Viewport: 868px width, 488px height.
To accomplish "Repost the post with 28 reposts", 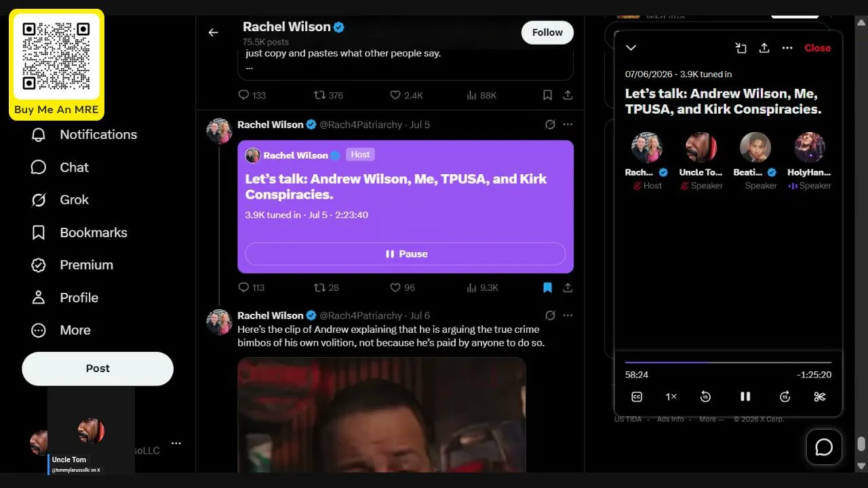I will pyautogui.click(x=326, y=288).
